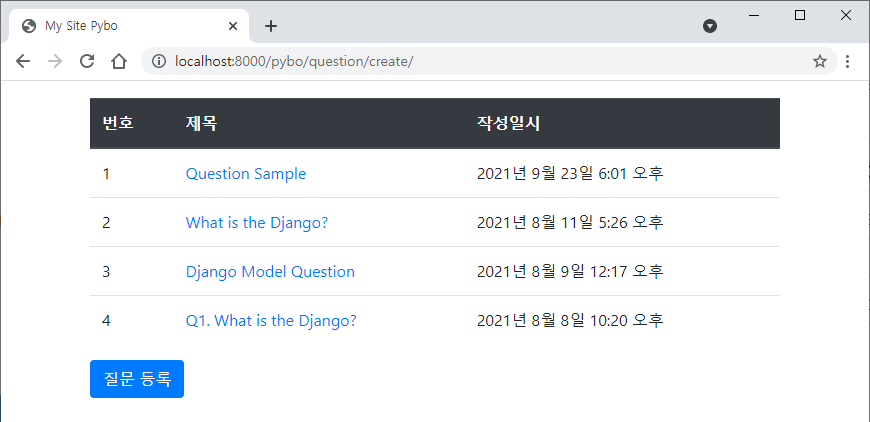Click the 질문 등록 button

pos(137,379)
